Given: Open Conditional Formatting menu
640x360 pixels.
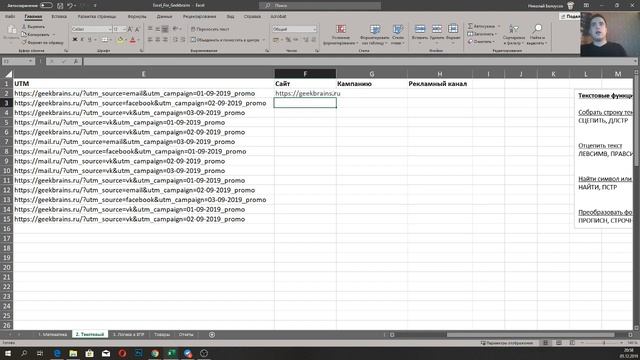Looking at the screenshot, I should click(x=341, y=34).
